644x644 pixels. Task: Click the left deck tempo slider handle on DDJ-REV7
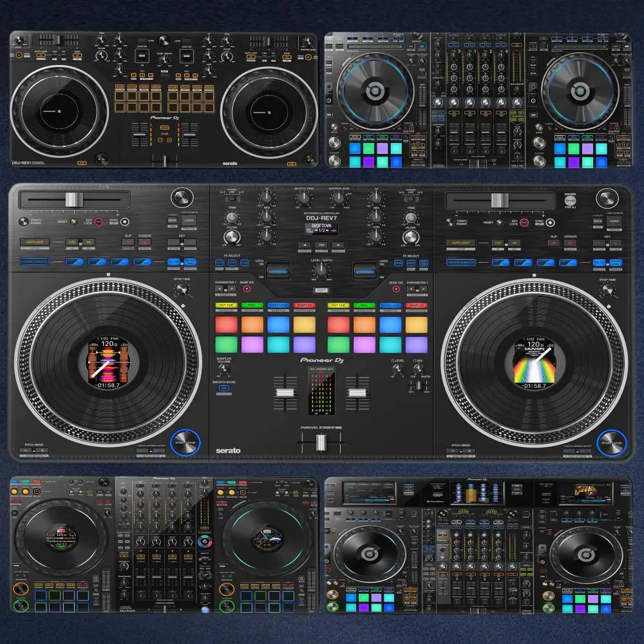pos(74,200)
